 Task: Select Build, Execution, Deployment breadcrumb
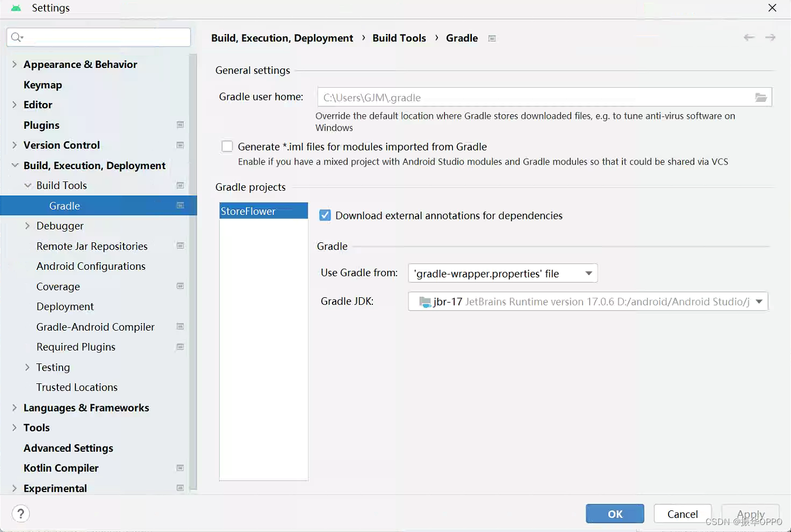282,37
